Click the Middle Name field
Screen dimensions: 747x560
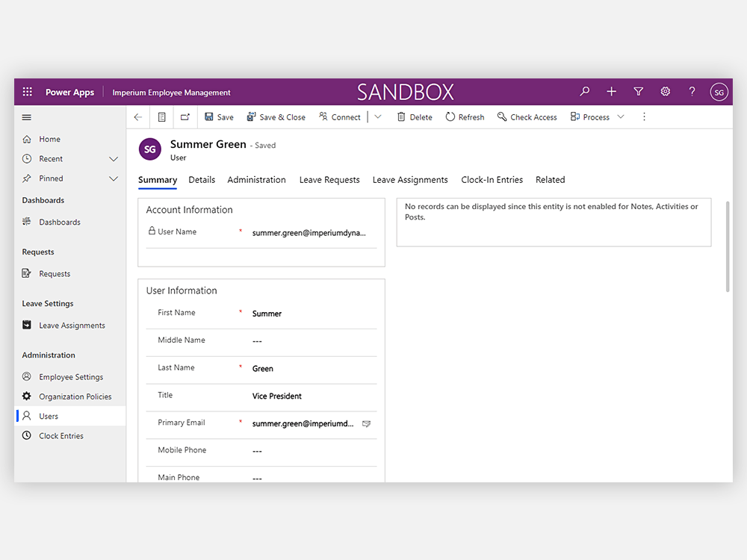314,341
